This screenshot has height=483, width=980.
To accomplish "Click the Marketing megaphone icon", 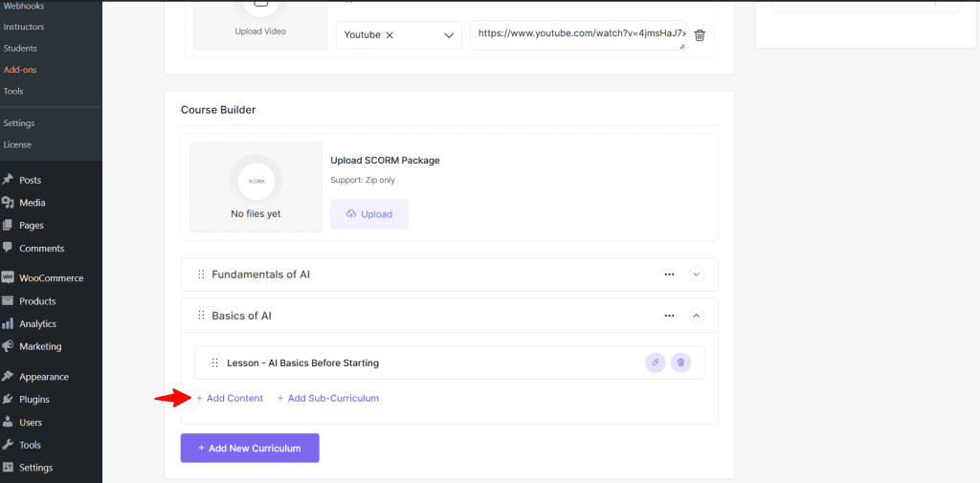I will click(8, 346).
